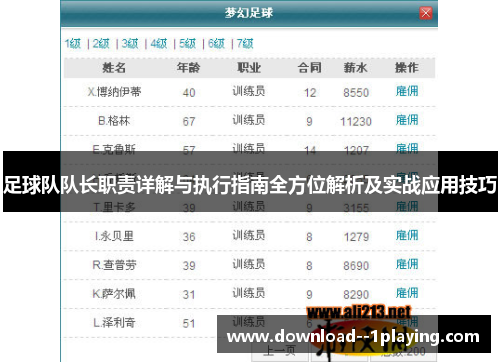Show the 7级 coach list
The width and height of the screenshot is (500, 362).
click(x=245, y=44)
